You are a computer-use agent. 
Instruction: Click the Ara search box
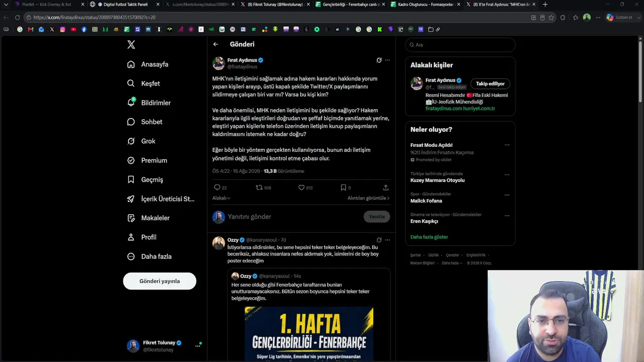pos(460,45)
